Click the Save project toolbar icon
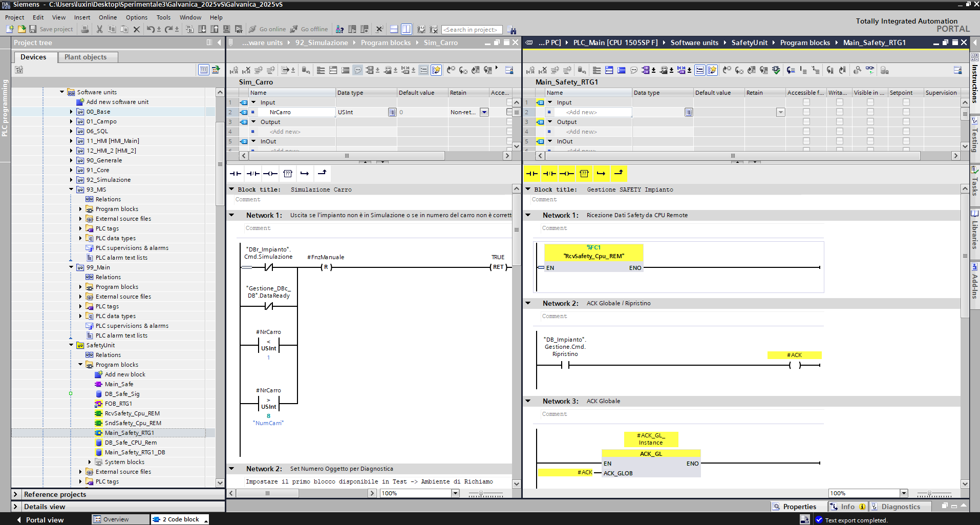The image size is (980, 525). [x=33, y=29]
